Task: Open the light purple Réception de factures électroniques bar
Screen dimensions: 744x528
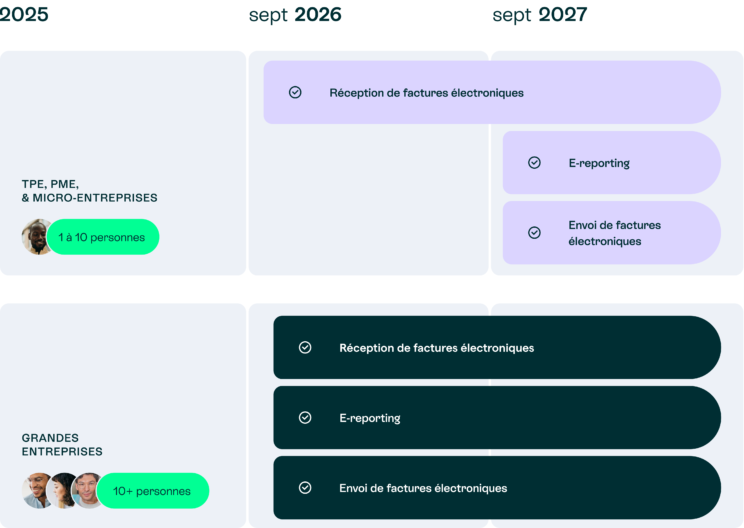Action: pos(492,92)
